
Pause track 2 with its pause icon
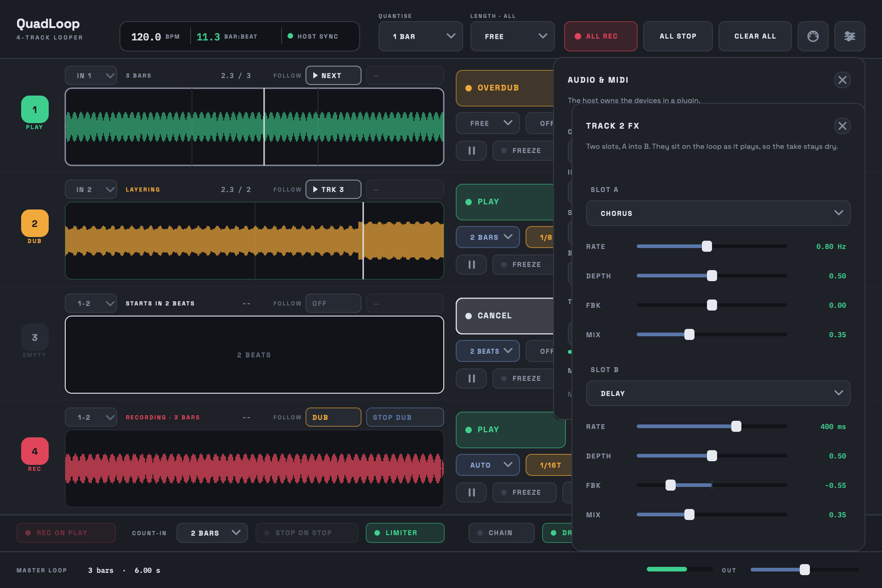pyautogui.click(x=471, y=265)
